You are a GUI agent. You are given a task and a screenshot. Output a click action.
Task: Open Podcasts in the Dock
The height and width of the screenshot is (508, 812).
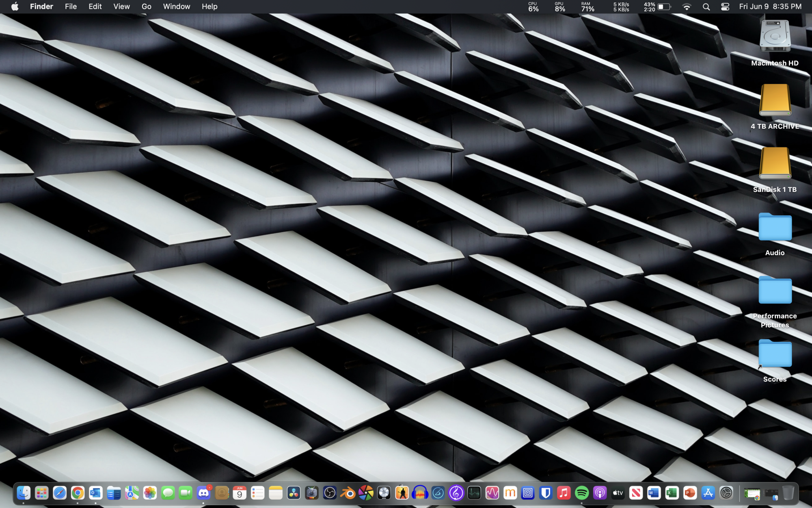[x=600, y=493]
